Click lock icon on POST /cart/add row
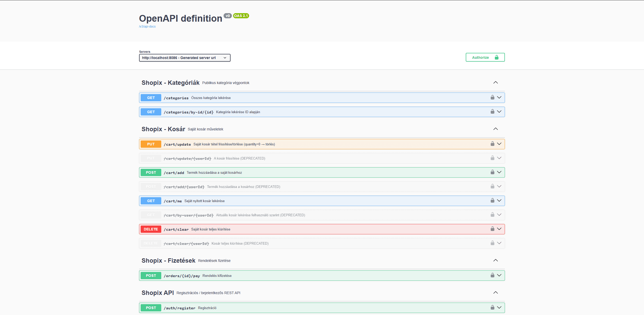The width and height of the screenshot is (644, 315). pyautogui.click(x=492, y=172)
